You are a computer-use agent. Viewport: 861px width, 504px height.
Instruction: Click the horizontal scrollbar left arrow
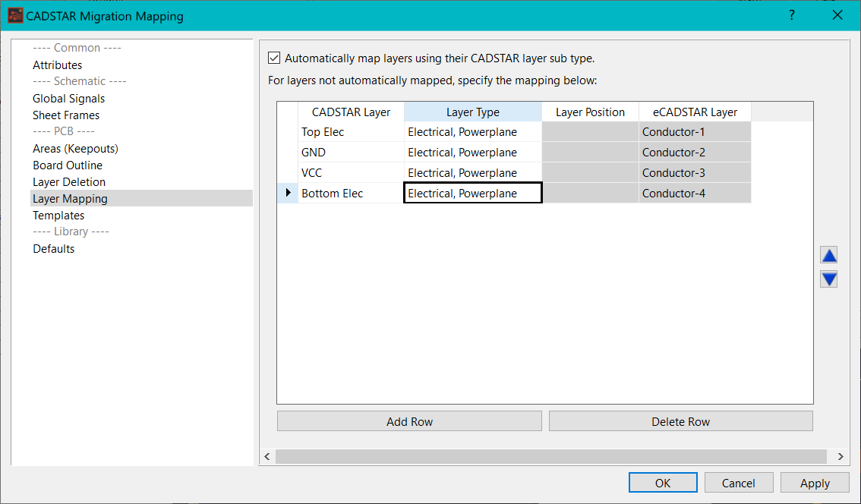(267, 456)
